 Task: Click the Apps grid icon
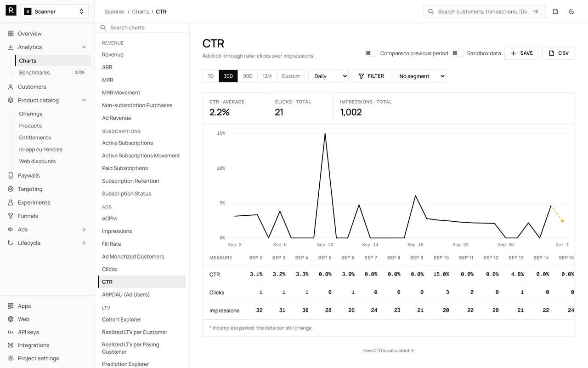pos(11,306)
